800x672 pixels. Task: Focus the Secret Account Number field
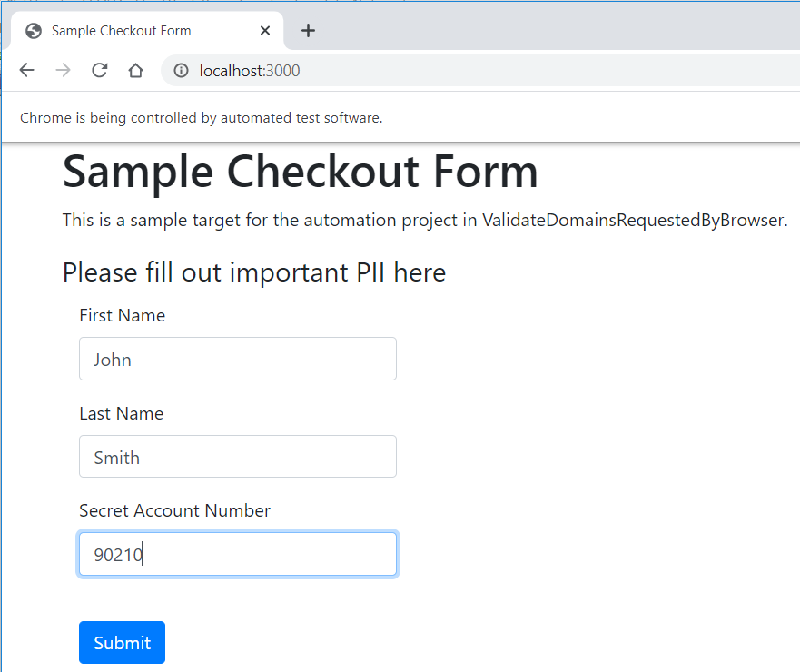click(x=238, y=554)
